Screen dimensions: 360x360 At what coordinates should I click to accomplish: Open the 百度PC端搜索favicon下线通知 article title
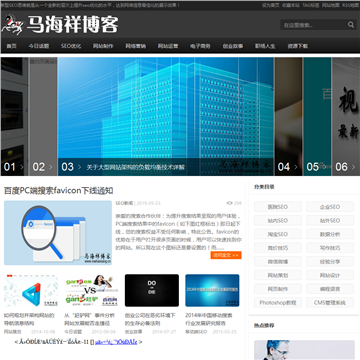59,191
